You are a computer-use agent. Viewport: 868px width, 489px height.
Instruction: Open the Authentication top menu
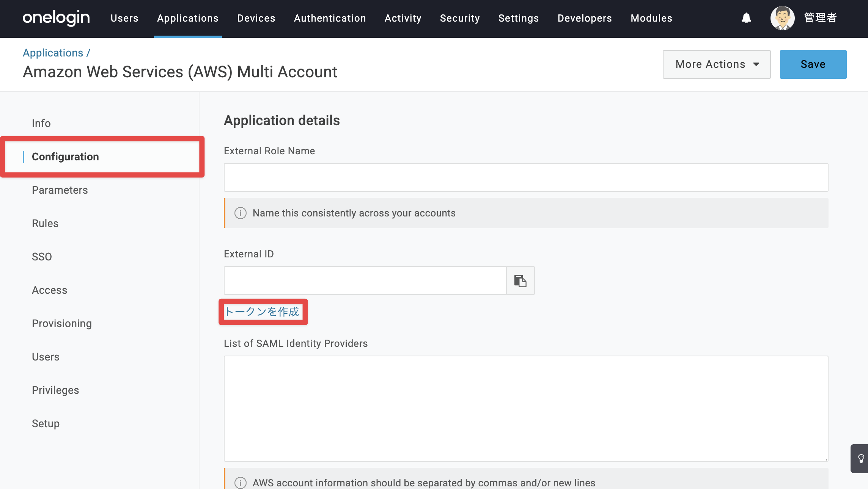click(330, 18)
